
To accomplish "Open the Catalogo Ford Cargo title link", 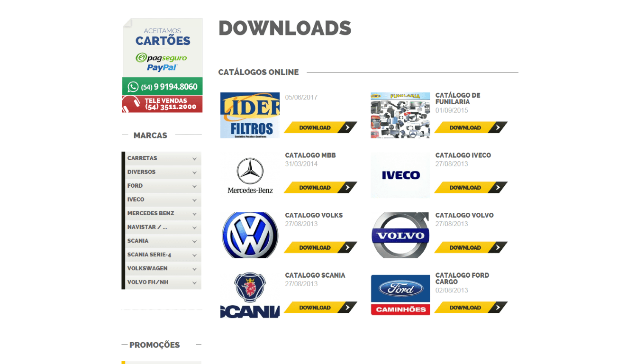I will (x=462, y=279).
